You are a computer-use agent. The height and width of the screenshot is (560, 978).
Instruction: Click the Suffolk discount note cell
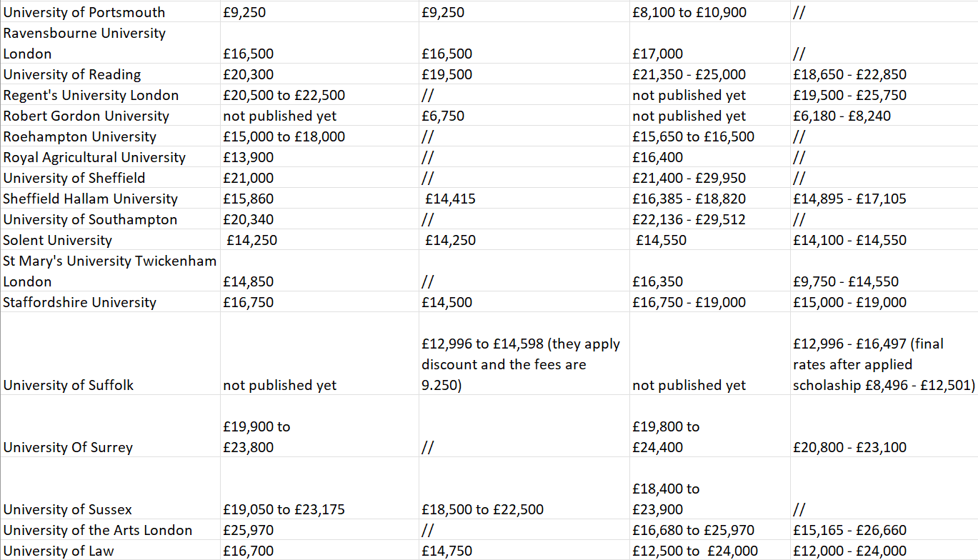pos(521,364)
